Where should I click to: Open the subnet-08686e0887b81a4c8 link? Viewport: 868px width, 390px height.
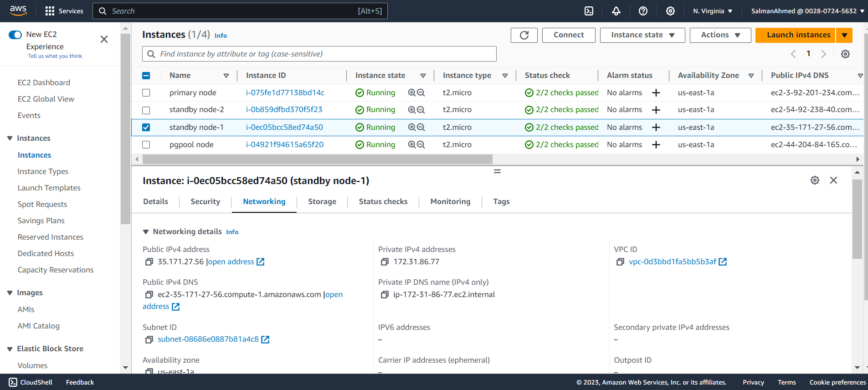[x=208, y=339]
